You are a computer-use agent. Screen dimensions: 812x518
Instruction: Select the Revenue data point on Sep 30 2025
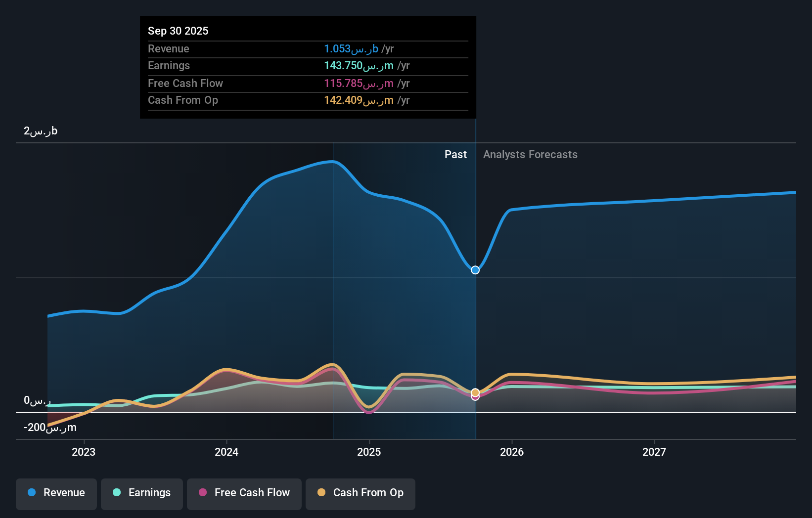[475, 270]
